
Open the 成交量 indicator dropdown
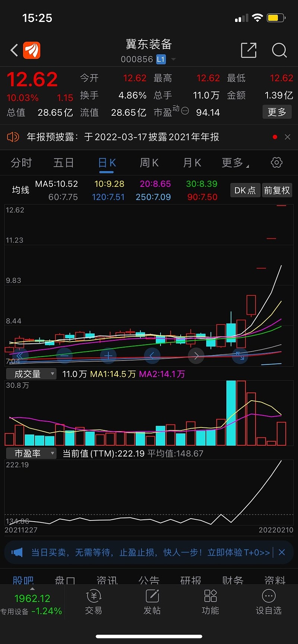pyautogui.click(x=31, y=374)
